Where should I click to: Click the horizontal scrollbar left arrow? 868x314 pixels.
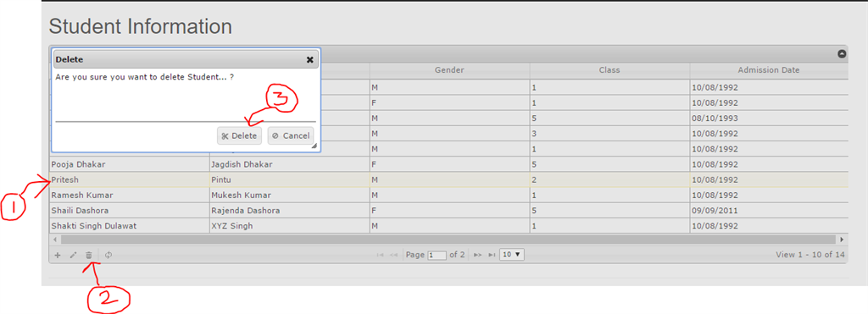[x=54, y=240]
